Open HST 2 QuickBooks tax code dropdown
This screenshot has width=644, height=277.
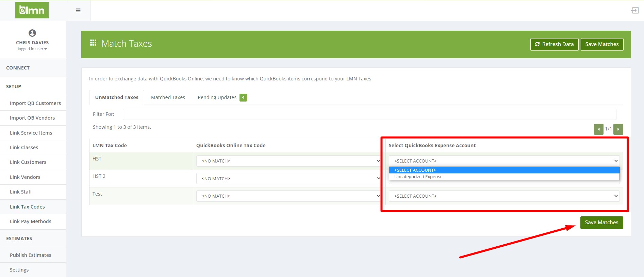click(x=289, y=179)
